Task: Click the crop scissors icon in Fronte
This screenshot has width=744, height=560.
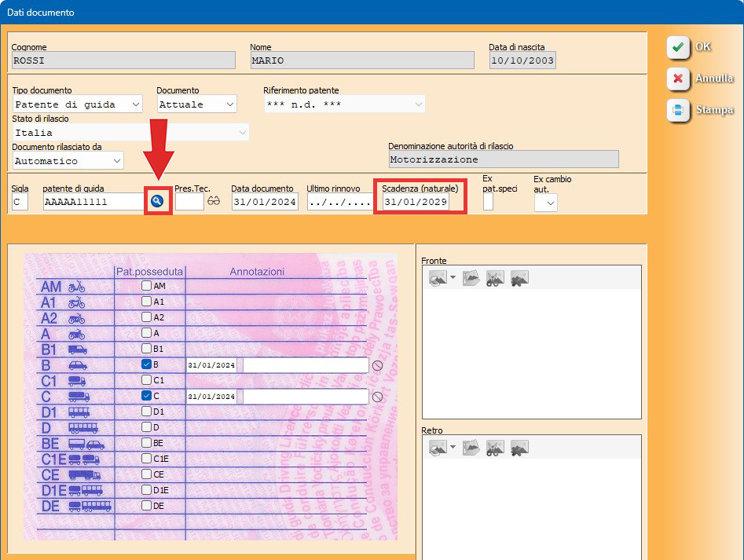Action: click(x=495, y=278)
